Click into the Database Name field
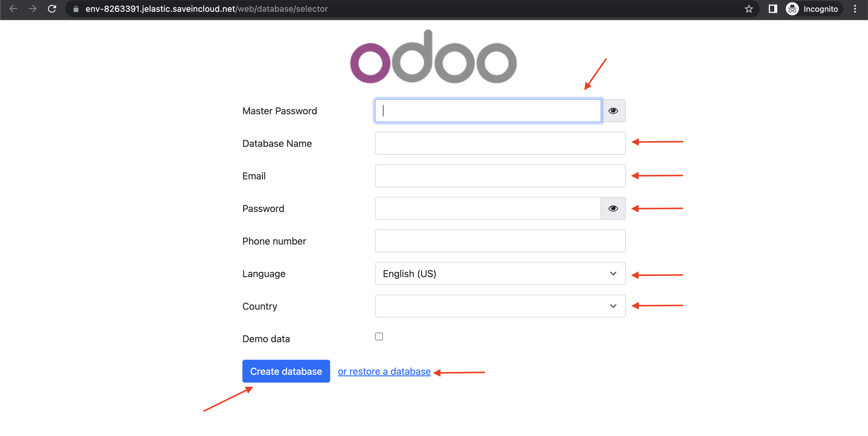 tap(500, 143)
